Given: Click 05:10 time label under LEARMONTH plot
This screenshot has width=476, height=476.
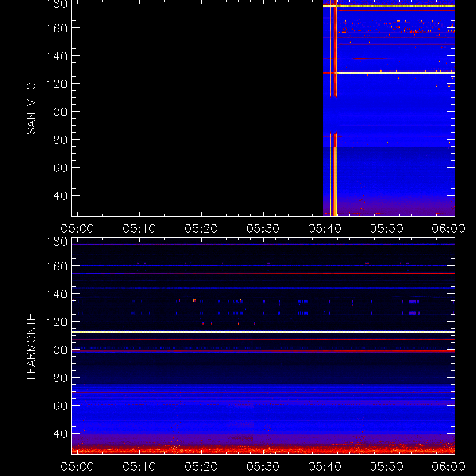Looking at the screenshot, I should coord(139,466).
